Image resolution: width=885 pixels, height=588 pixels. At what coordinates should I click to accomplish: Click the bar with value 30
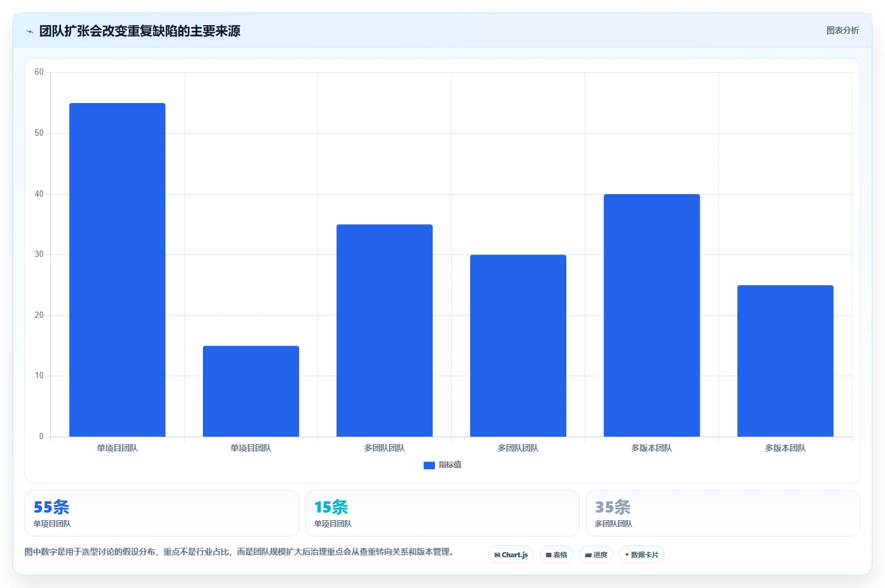click(518, 346)
